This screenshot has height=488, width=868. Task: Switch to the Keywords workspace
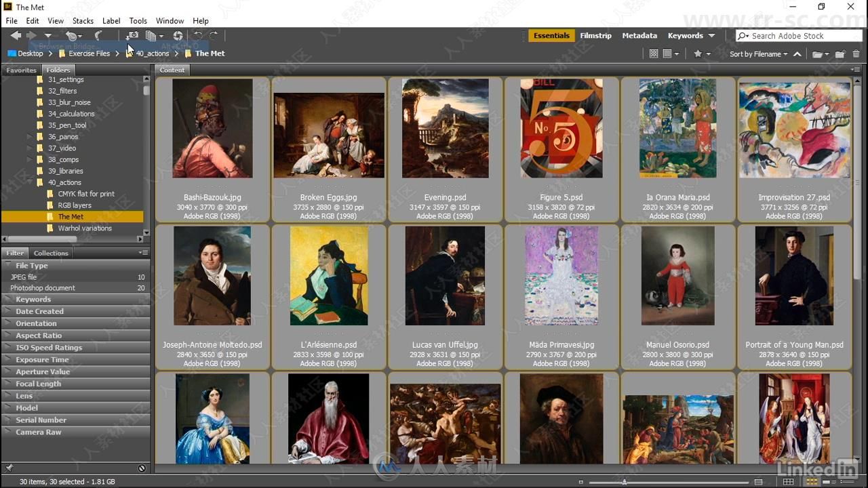[685, 35]
